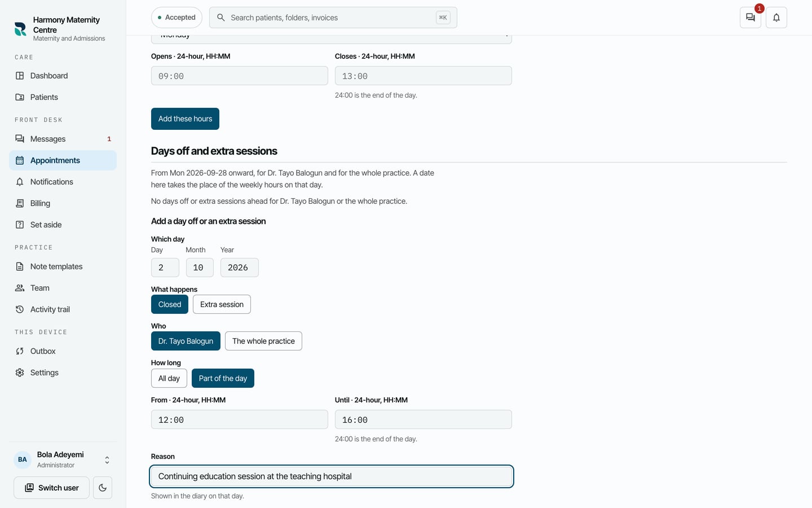Click the Closes time field showing 13:00
The width and height of the screenshot is (812, 508).
coord(423,76)
